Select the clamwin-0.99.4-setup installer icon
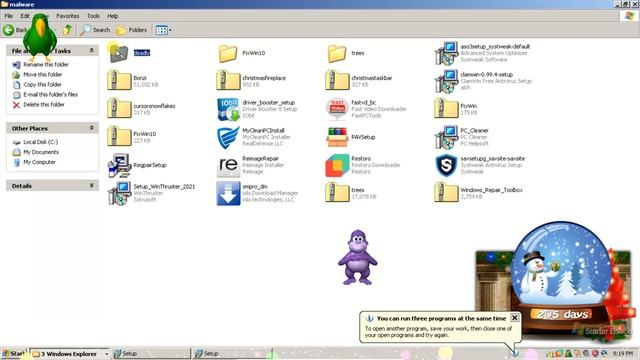This screenshot has height=360, width=640. tap(446, 81)
